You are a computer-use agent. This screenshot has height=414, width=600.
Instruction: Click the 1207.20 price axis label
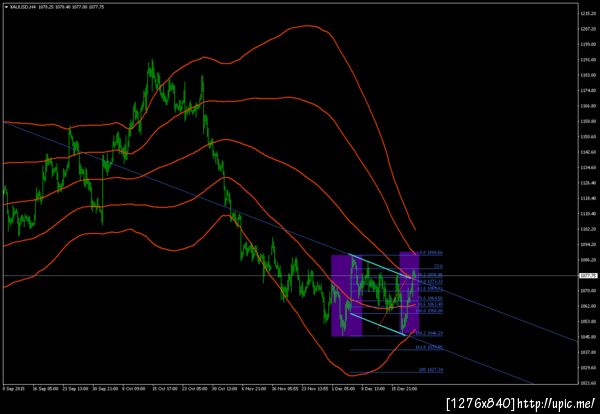(x=587, y=29)
